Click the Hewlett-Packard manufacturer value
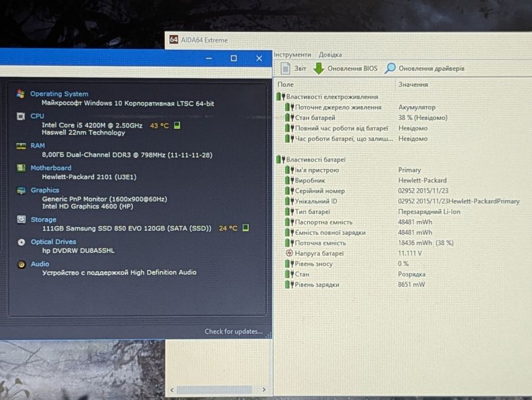Image resolution: width=532 pixels, height=400 pixels. coord(422,180)
